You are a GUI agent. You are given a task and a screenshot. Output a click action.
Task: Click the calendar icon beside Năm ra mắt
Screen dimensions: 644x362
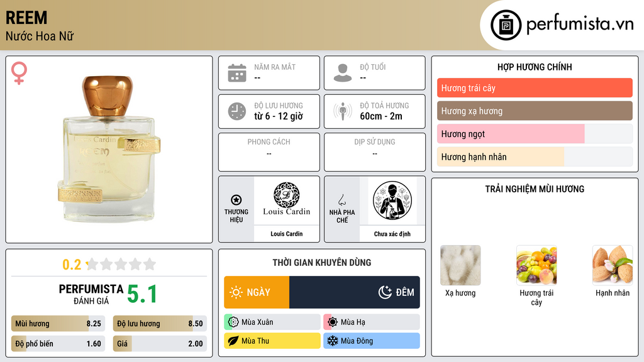(237, 73)
